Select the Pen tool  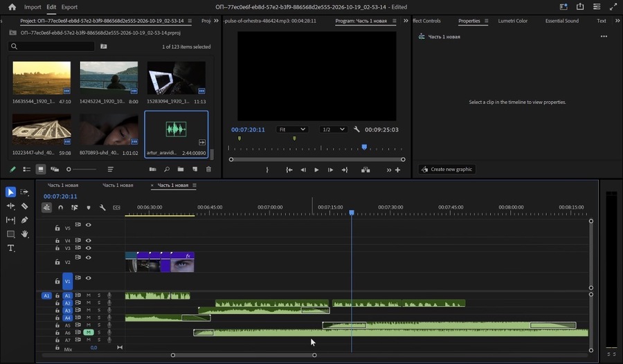24,220
